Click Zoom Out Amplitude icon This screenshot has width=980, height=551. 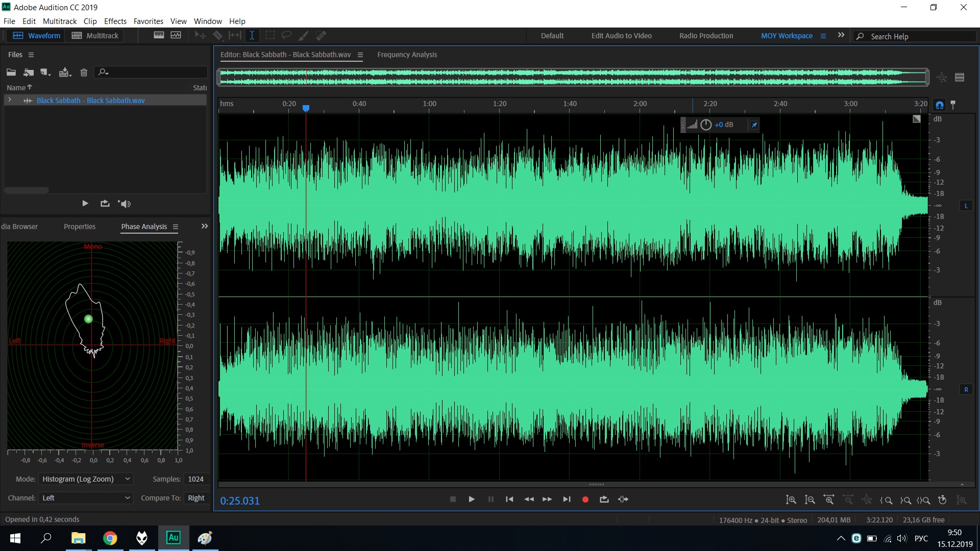pyautogui.click(x=810, y=500)
